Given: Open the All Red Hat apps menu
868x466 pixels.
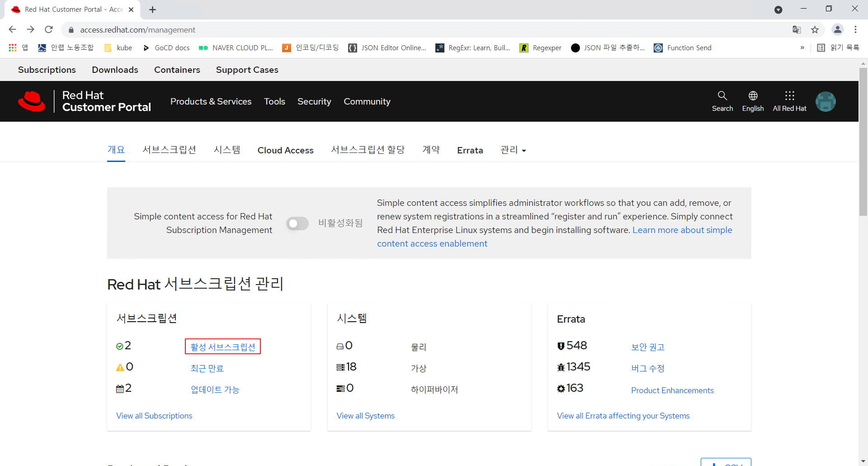Looking at the screenshot, I should click(789, 101).
